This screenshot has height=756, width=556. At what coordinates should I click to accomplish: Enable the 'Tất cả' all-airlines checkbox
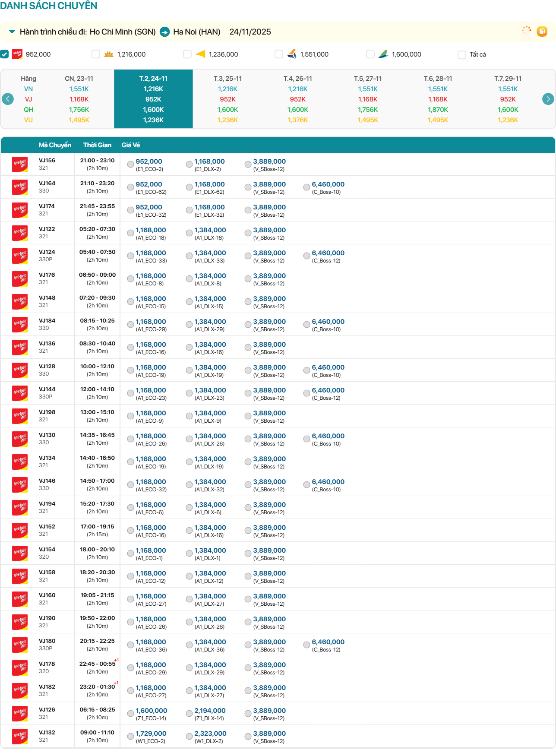click(462, 54)
